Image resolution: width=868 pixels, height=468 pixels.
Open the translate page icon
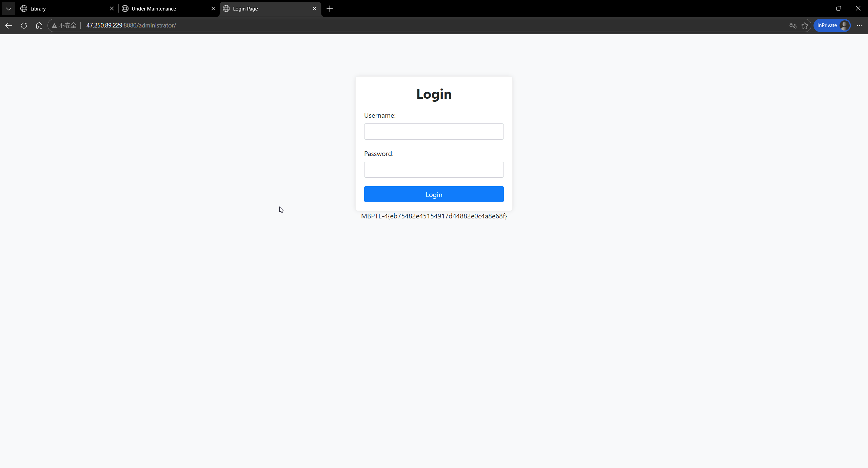click(792, 25)
